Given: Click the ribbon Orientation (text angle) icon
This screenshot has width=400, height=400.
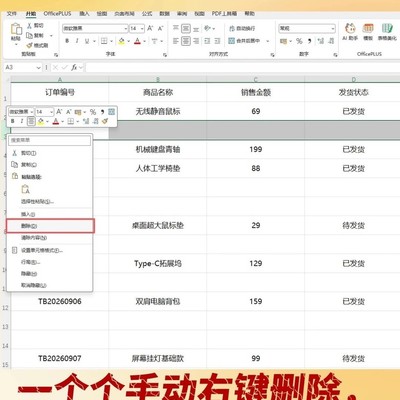Looking at the screenshot, I should tap(208, 28).
